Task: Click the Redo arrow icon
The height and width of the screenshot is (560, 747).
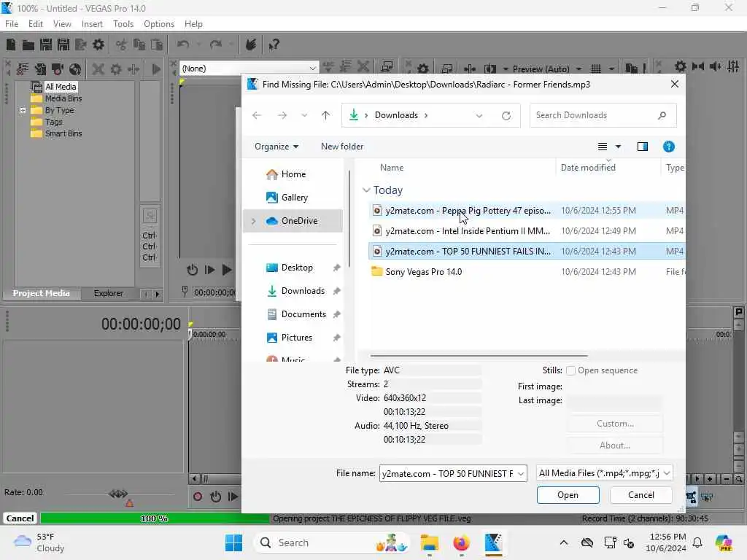Action: [216, 44]
